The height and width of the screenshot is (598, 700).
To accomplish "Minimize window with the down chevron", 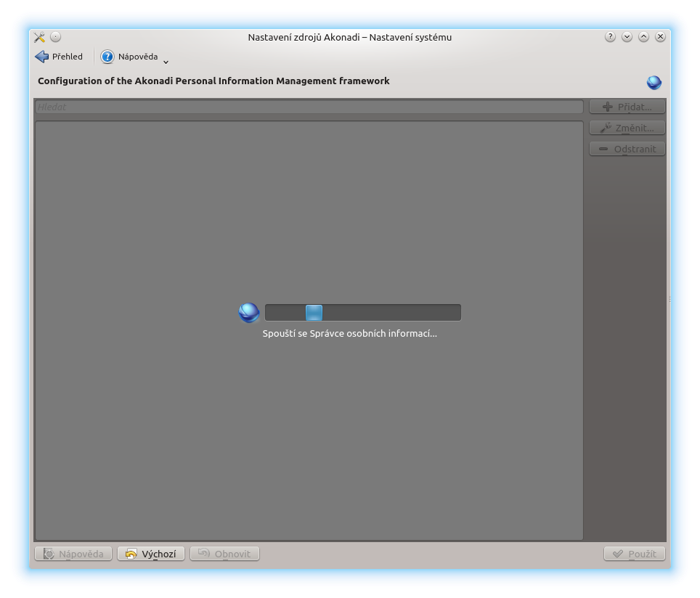I will [627, 36].
